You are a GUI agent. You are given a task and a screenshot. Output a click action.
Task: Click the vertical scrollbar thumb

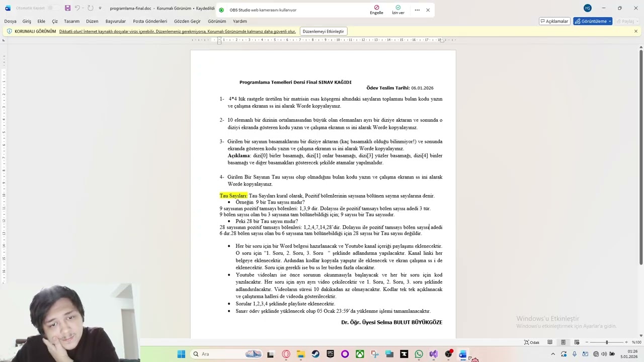(641, 157)
